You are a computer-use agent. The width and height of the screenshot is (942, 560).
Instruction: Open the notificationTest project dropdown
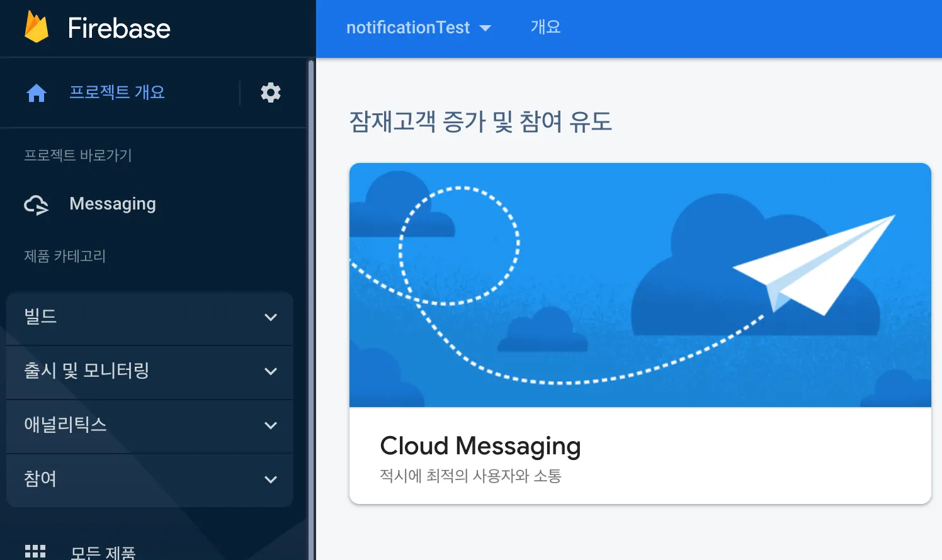pos(418,28)
